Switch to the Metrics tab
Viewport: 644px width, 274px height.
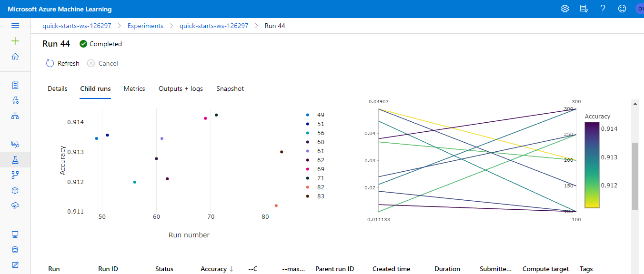[x=134, y=88]
